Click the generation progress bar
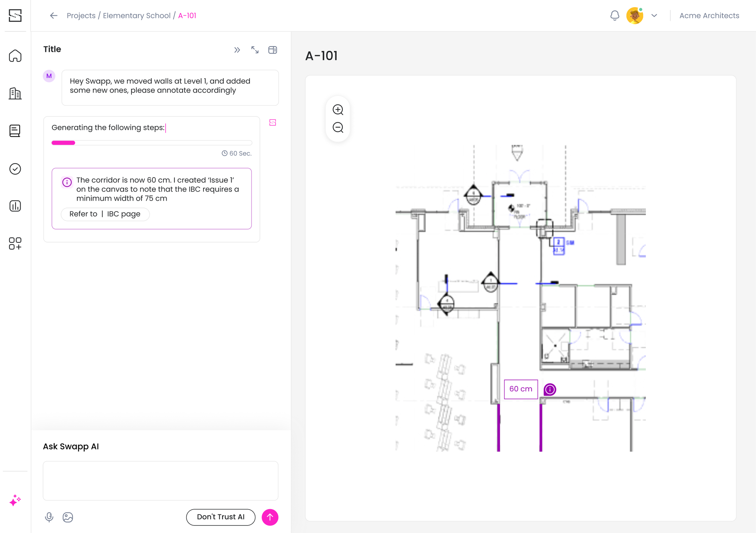This screenshot has height=533, width=756. 152,143
